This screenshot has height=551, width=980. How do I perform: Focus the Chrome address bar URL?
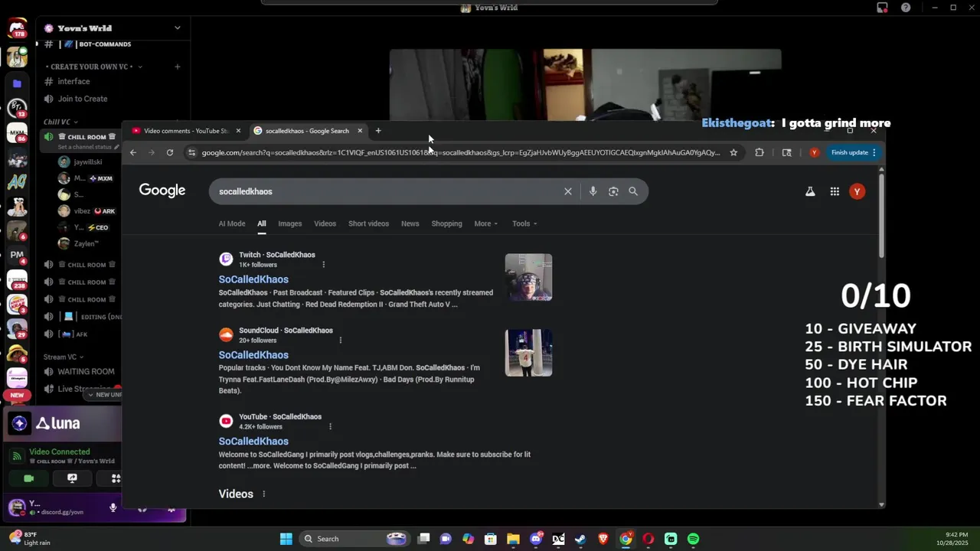(461, 152)
